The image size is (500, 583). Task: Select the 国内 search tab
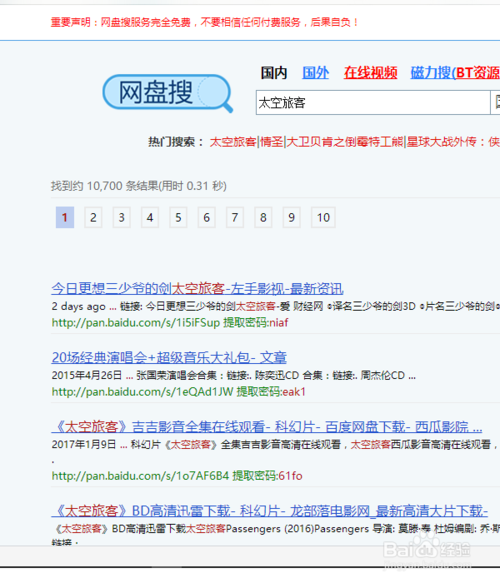click(274, 73)
